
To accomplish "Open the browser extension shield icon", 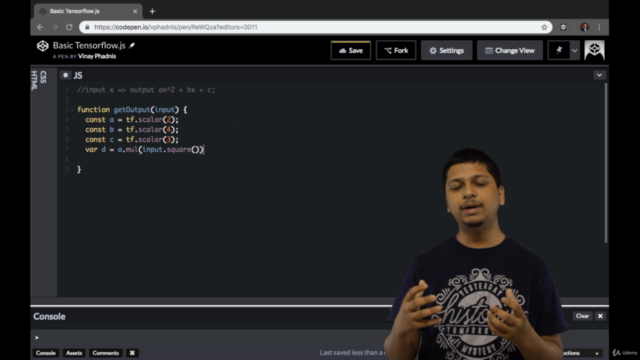I will [563, 27].
